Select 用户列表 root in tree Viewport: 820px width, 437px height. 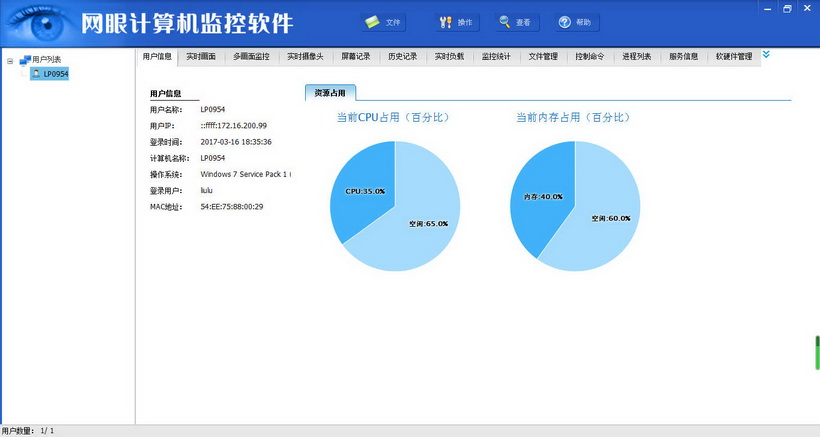click(x=41, y=60)
